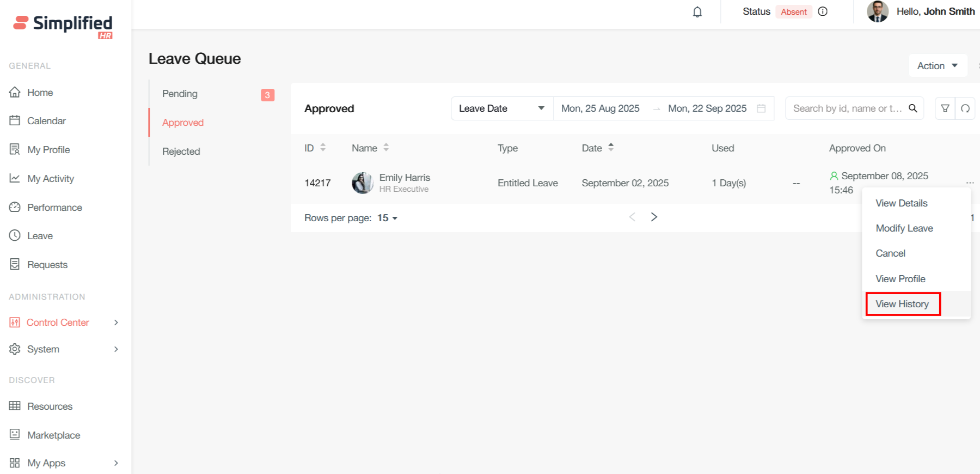Choose Modify Leave in context menu

[904, 228]
